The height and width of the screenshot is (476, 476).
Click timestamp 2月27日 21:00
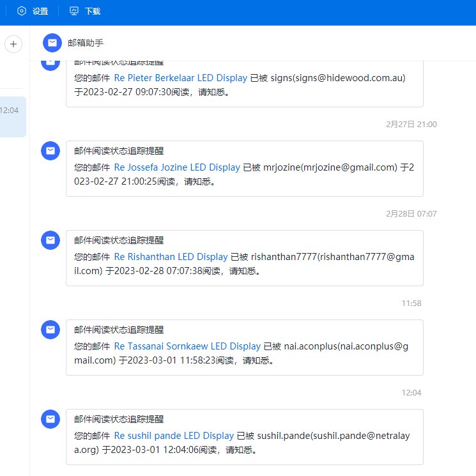point(411,124)
